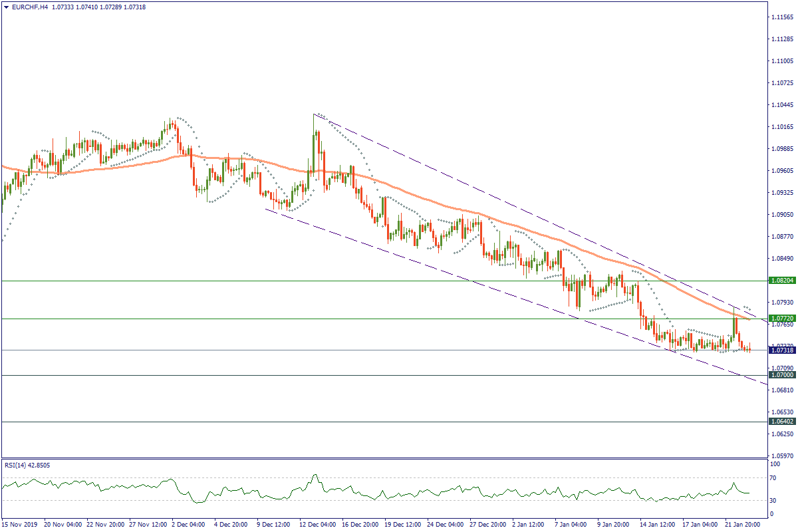Select the 1.06402 price level label
Image resolution: width=798 pixels, height=532 pixels.
coord(782,422)
